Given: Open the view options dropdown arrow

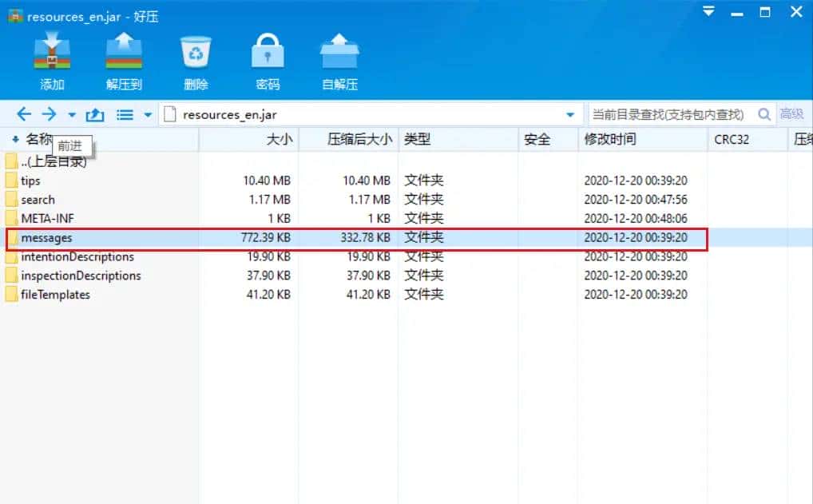Looking at the screenshot, I should (147, 114).
